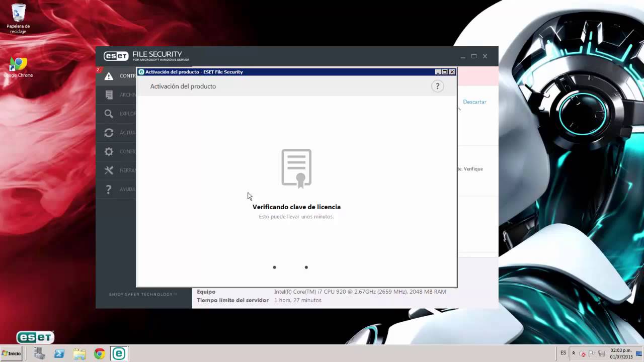Switch to Chrome in the taskbar
The image size is (644, 362).
(x=99, y=354)
